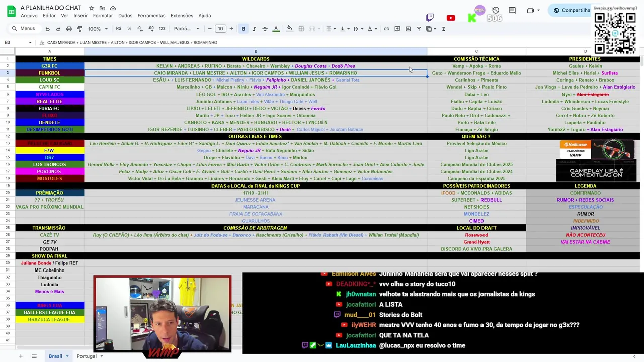
Task: Open the name box dropdown arrow
Action: tap(30, 43)
